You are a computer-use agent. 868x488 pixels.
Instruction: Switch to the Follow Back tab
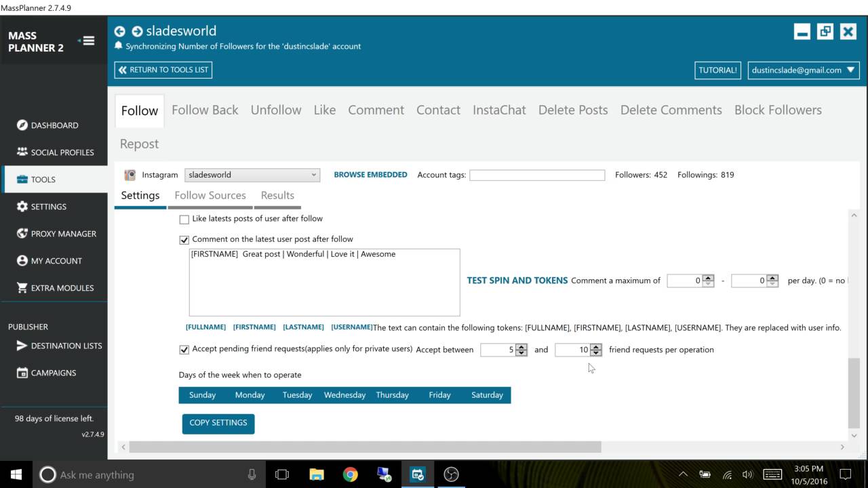click(x=205, y=110)
